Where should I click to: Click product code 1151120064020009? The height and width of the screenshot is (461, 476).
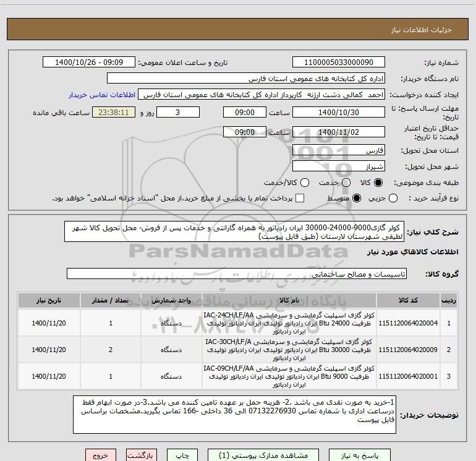tap(408, 350)
